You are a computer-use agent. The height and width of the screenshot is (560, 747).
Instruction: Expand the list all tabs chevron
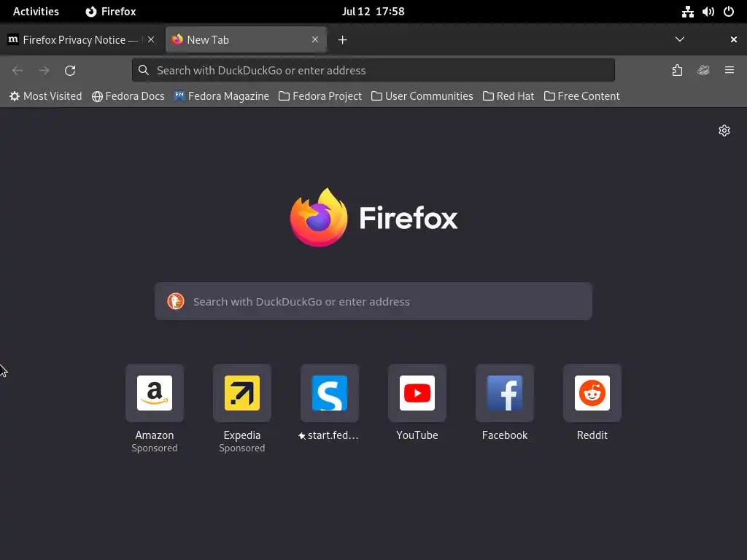click(680, 39)
